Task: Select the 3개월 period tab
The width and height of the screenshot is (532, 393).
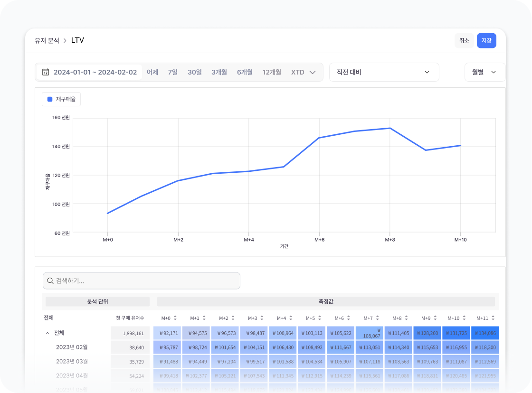Action: tap(219, 72)
